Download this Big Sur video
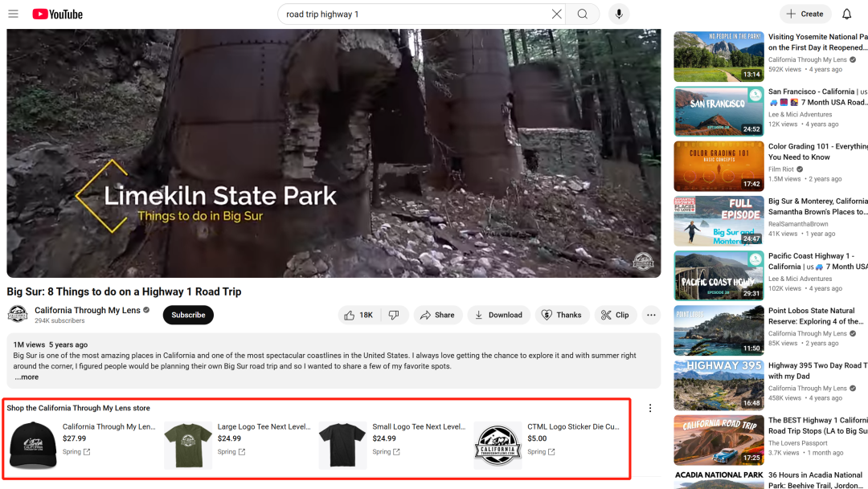The image size is (868, 489). tap(498, 315)
